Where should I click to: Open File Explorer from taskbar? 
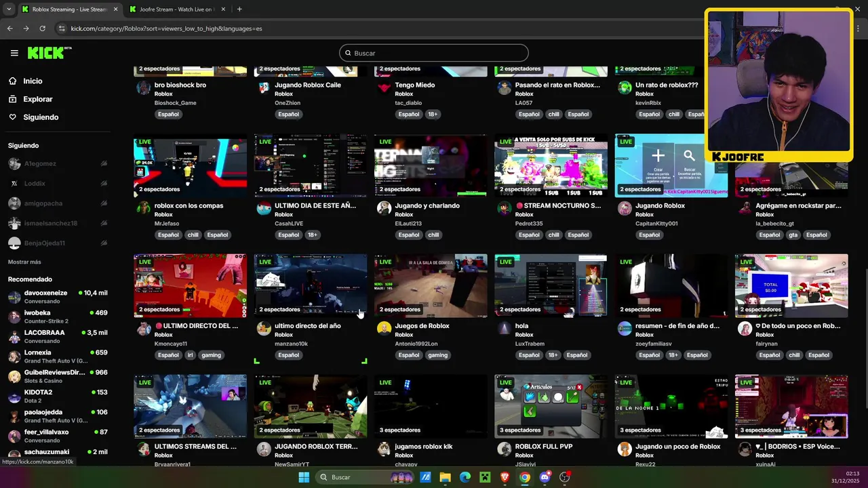445,477
